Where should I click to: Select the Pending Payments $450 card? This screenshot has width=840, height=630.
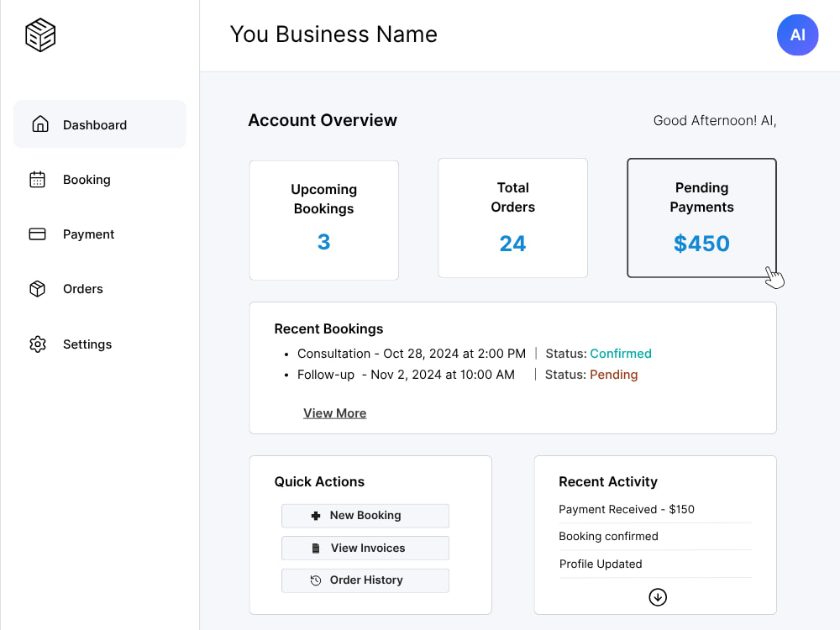pyautogui.click(x=701, y=218)
